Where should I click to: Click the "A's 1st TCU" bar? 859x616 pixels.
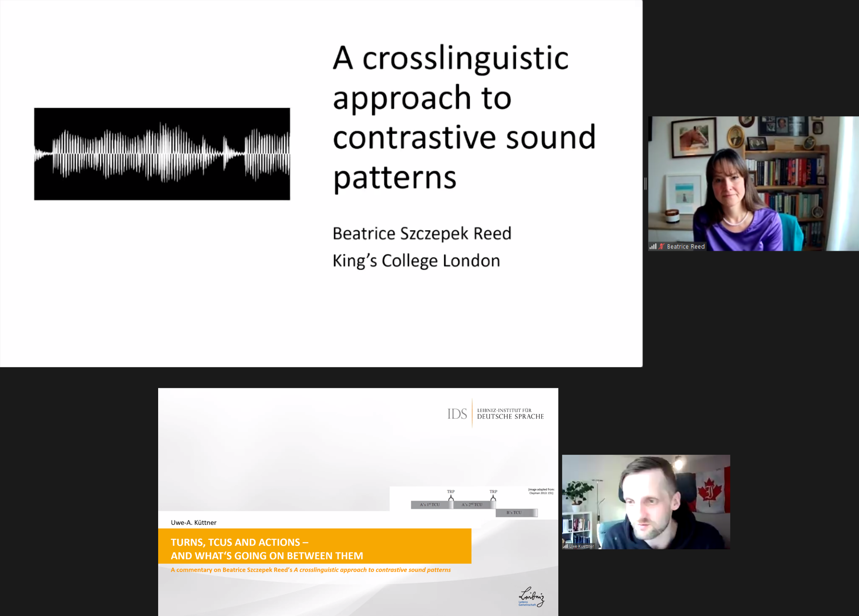coord(430,504)
